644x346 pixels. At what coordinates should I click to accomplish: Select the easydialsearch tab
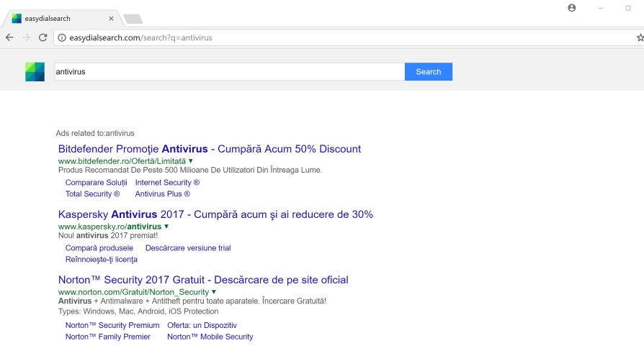(62, 19)
